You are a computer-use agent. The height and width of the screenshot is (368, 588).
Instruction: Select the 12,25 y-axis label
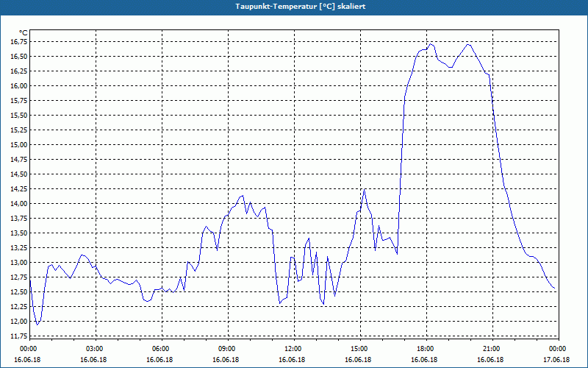tap(19, 307)
